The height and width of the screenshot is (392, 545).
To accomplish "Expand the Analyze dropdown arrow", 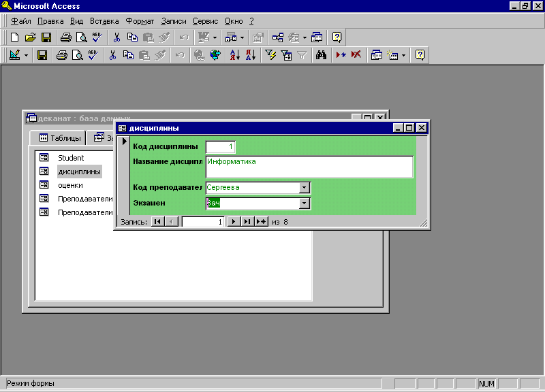I will pyautogui.click(x=243, y=37).
